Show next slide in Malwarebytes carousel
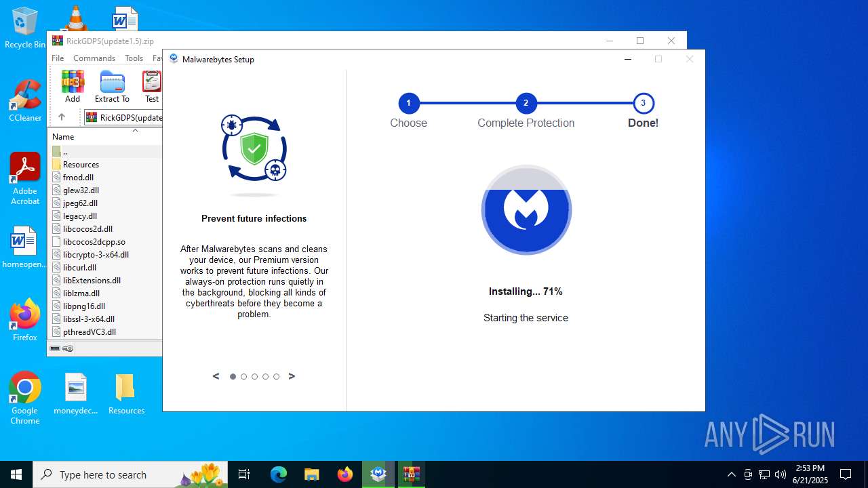This screenshot has width=868, height=488. [292, 376]
